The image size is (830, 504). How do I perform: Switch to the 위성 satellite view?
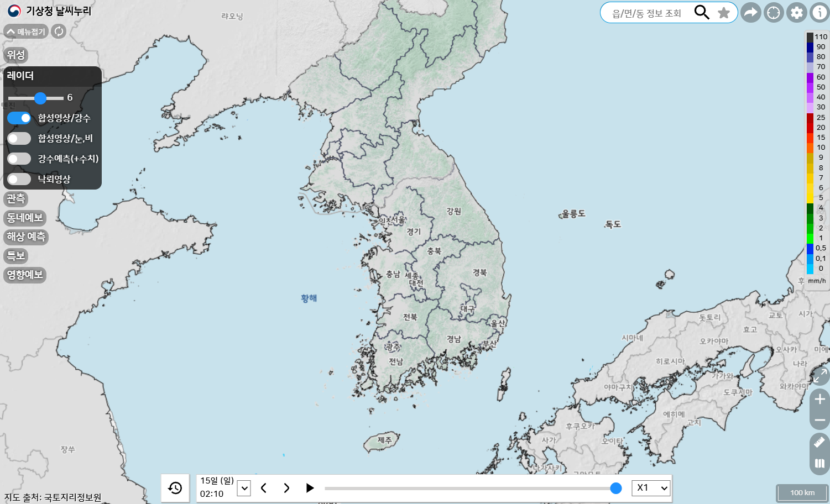pyautogui.click(x=14, y=55)
